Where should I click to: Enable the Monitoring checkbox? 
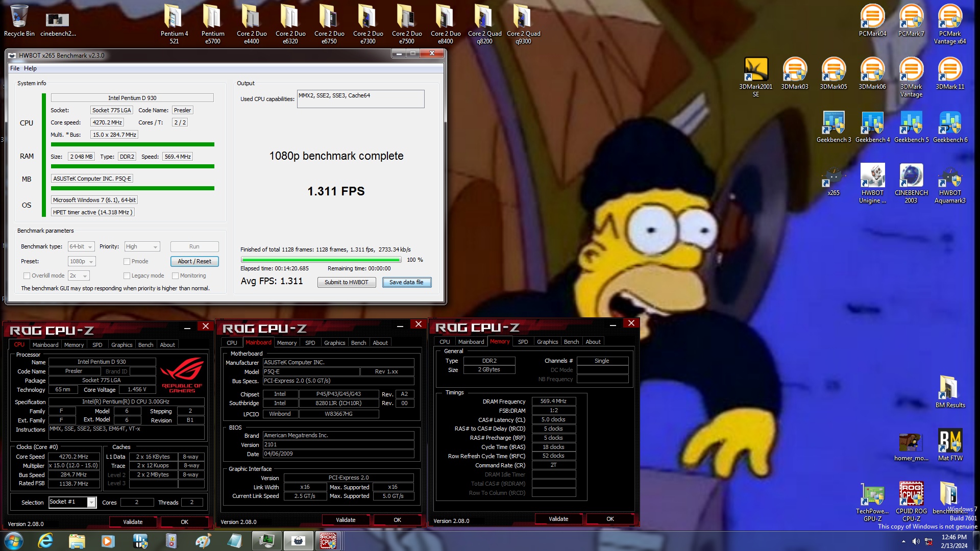tap(175, 275)
